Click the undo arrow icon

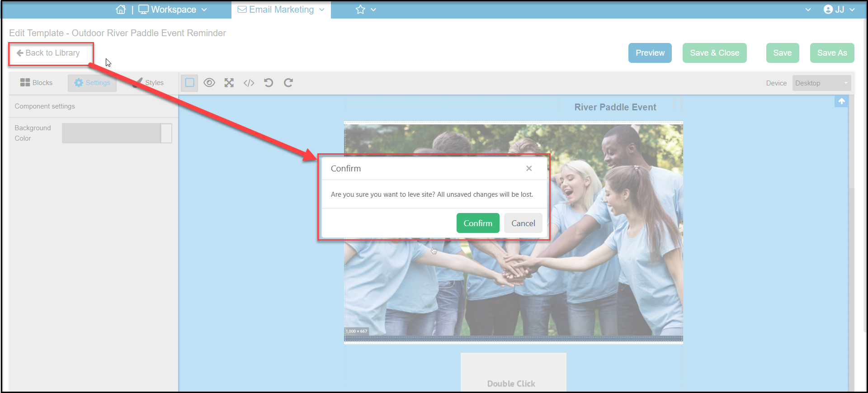269,83
